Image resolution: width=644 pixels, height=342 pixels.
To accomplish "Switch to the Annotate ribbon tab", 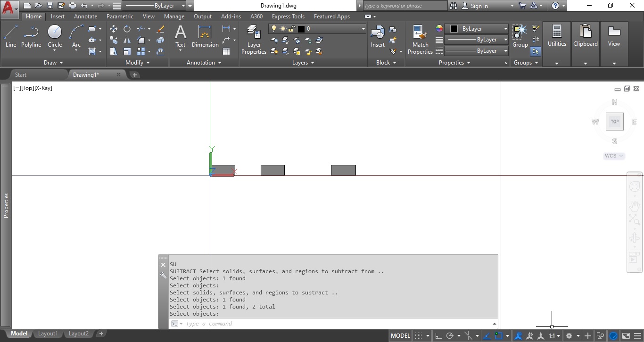I will (x=85, y=16).
